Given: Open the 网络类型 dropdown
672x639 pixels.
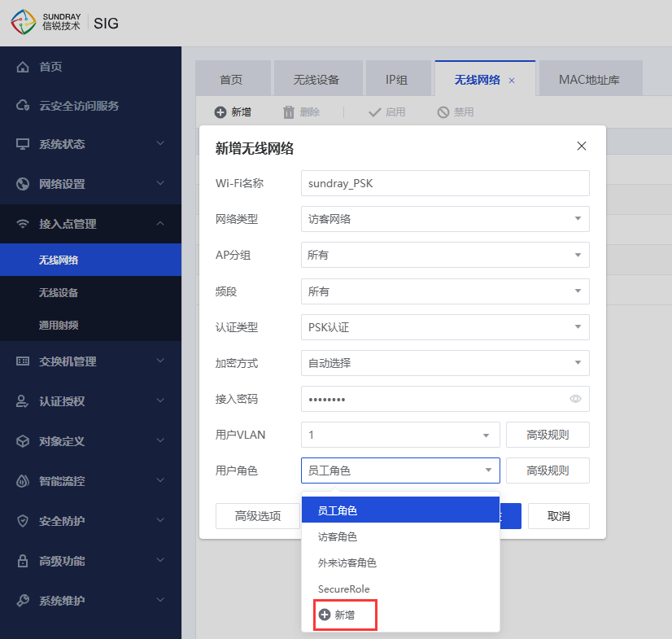Looking at the screenshot, I should [445, 219].
